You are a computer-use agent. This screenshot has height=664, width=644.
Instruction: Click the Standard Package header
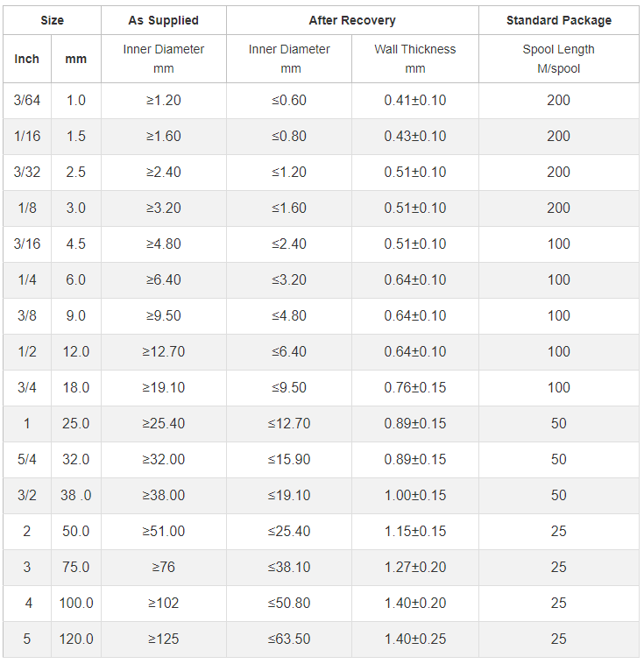pyautogui.click(x=559, y=20)
